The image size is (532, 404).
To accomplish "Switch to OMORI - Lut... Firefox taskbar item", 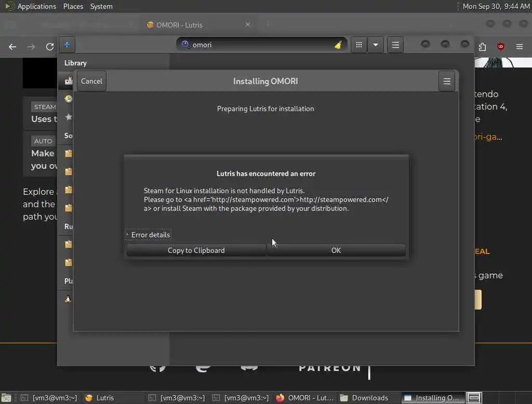I will pyautogui.click(x=304, y=398).
